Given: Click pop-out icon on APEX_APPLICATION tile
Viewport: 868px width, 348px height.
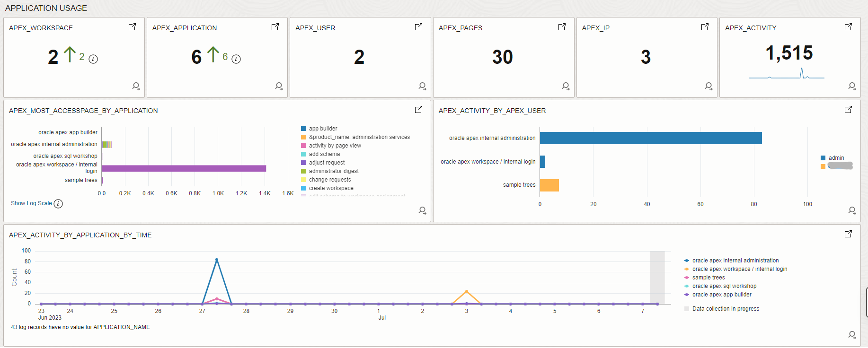Looking at the screenshot, I should pyautogui.click(x=275, y=27).
